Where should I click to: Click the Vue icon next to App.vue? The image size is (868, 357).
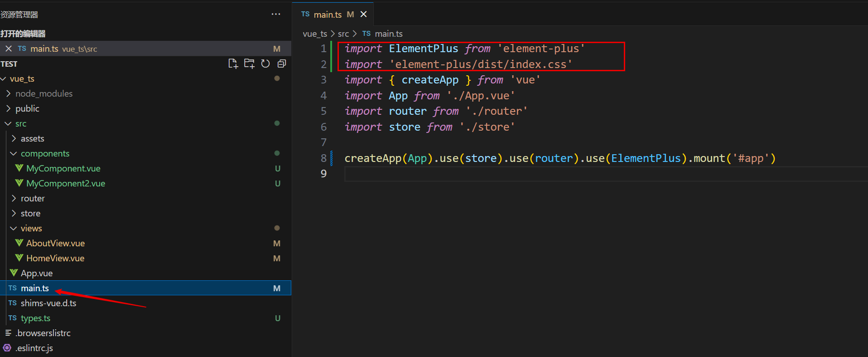pos(14,273)
